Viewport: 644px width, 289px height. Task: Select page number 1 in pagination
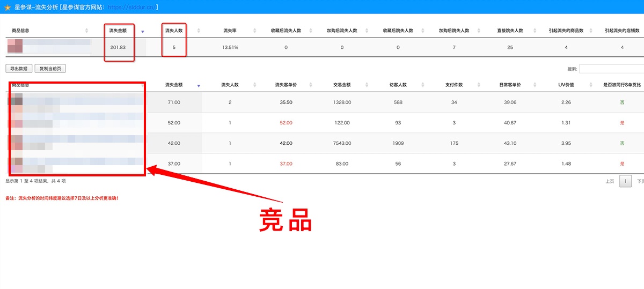tap(625, 181)
